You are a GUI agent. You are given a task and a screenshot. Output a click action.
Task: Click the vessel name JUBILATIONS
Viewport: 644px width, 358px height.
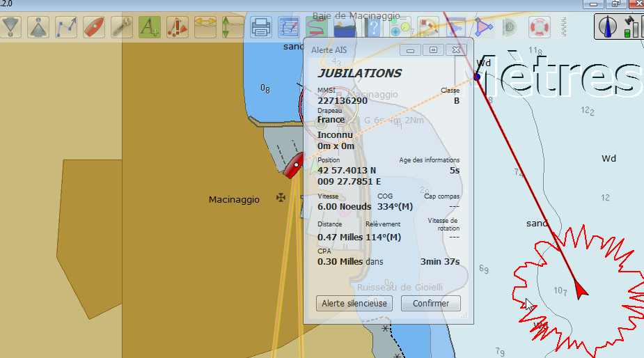click(x=359, y=73)
